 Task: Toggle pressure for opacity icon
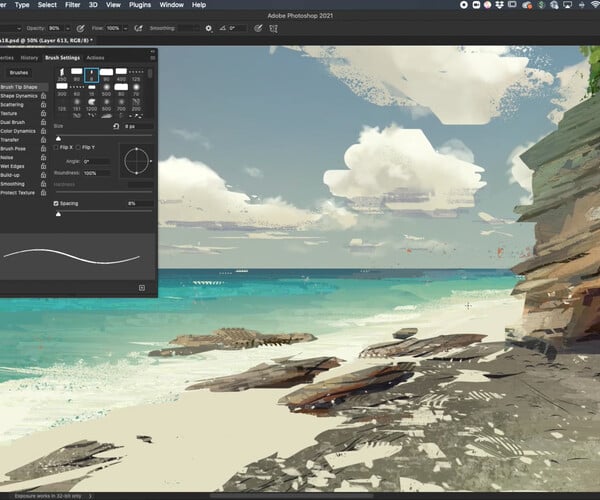pos(79,28)
